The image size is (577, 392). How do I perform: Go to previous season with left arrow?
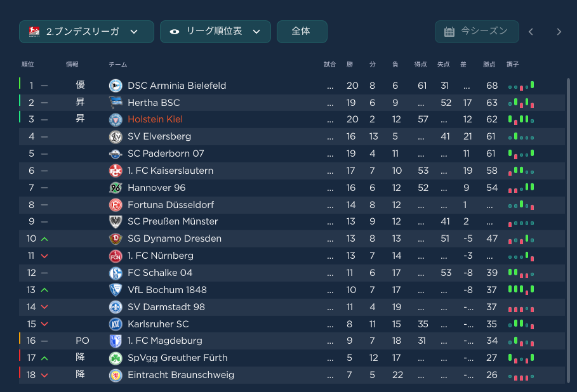click(531, 32)
